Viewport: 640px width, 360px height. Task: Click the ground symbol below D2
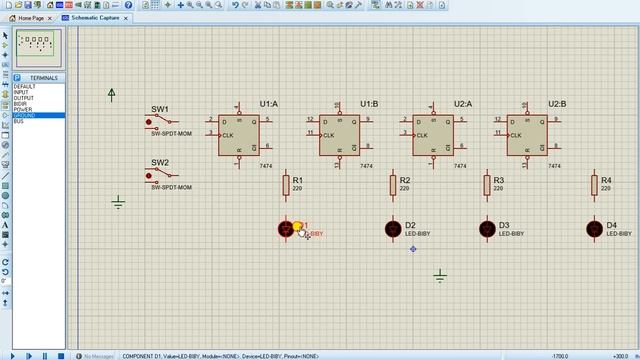click(x=440, y=276)
